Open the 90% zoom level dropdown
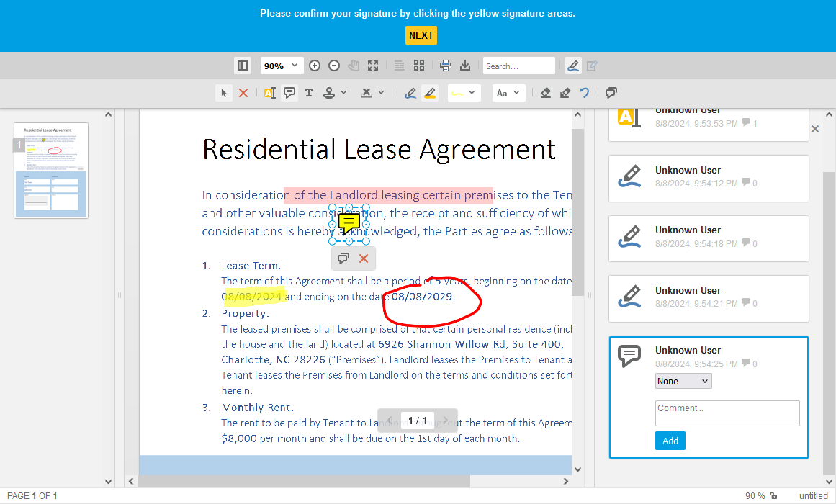 282,66
